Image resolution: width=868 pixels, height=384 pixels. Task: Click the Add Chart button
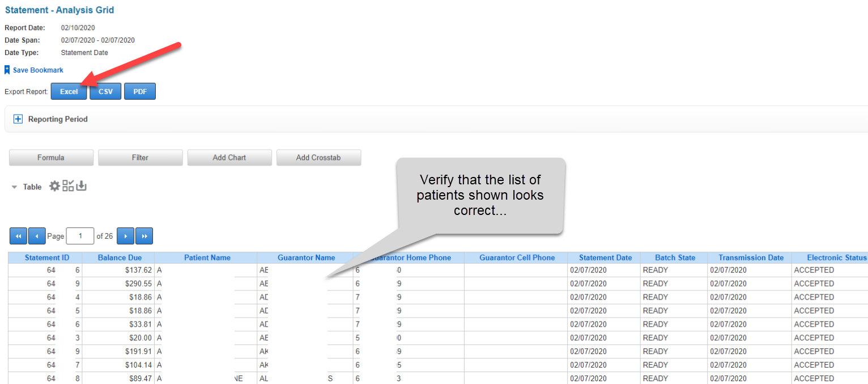(x=229, y=158)
